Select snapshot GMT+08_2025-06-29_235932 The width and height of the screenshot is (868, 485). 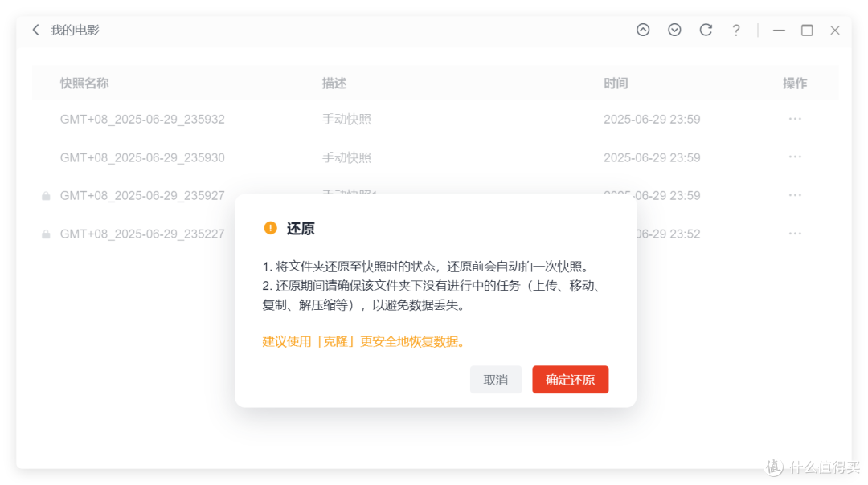[142, 120]
